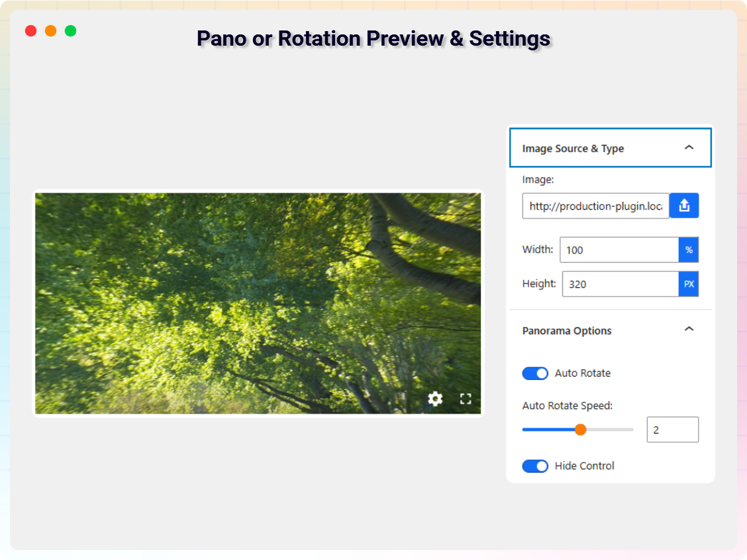747x560 pixels.
Task: Collapse the Panorama Options section
Action: (x=689, y=328)
